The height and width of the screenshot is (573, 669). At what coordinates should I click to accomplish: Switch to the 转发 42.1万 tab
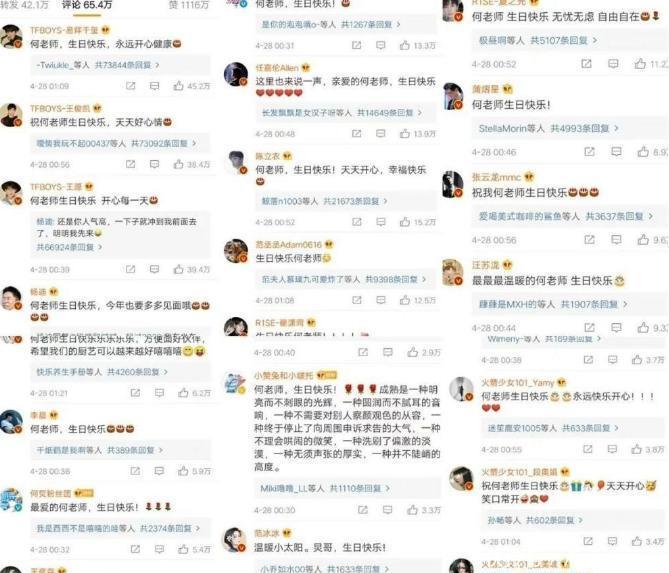(x=24, y=5)
